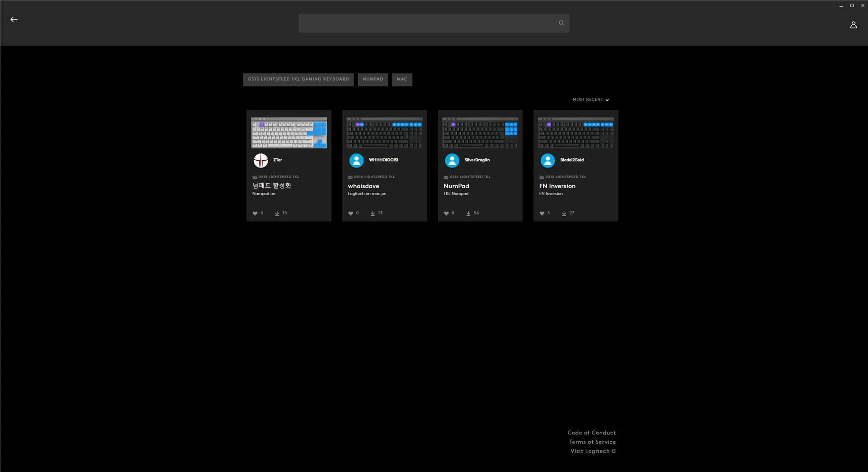Click the keyboard device icon on whoisdave card
Viewport: 868px width, 472px height.
[350, 177]
